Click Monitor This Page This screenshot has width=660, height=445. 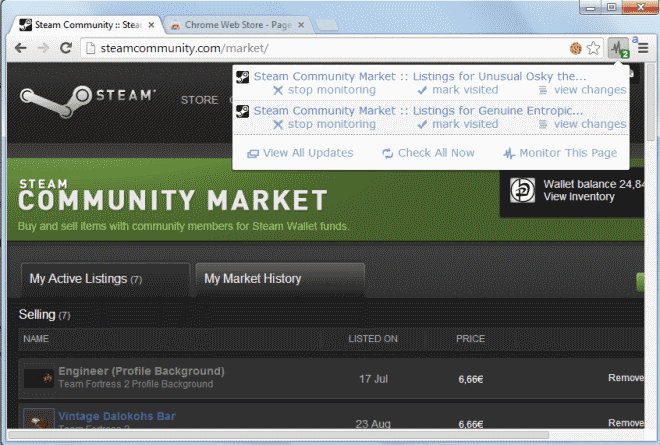tap(560, 153)
